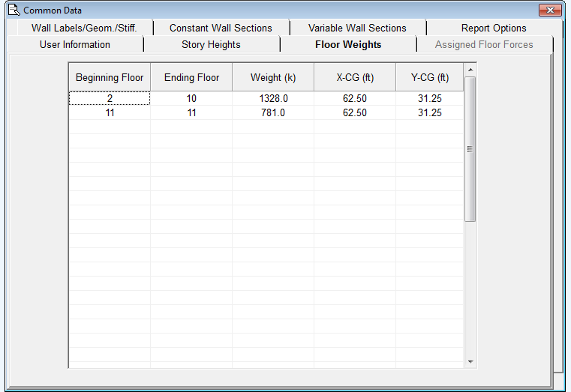The width and height of the screenshot is (571, 392).
Task: Click the scroll down arrow of the table
Action: (470, 361)
